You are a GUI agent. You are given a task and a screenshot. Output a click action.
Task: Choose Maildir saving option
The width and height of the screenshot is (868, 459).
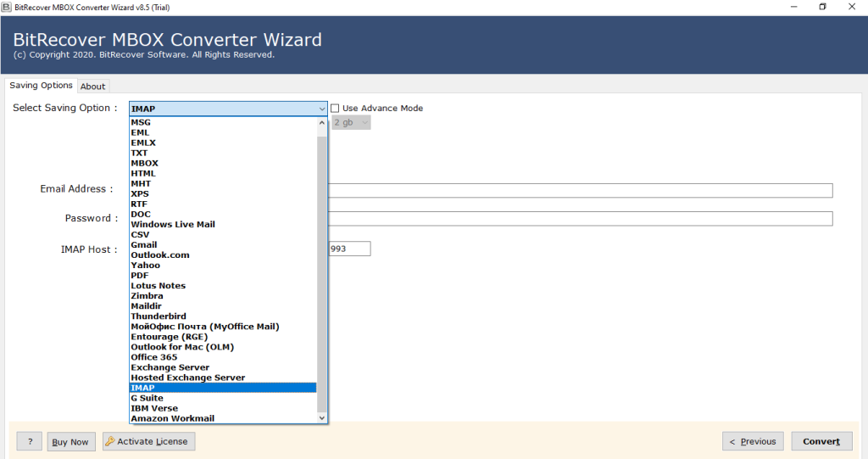[223, 306]
